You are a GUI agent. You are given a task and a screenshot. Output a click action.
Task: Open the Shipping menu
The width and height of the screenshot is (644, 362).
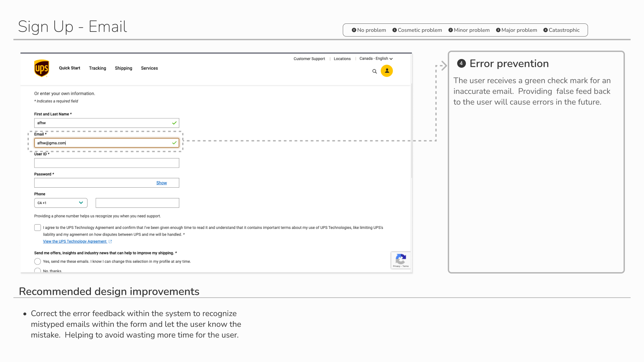(x=123, y=68)
